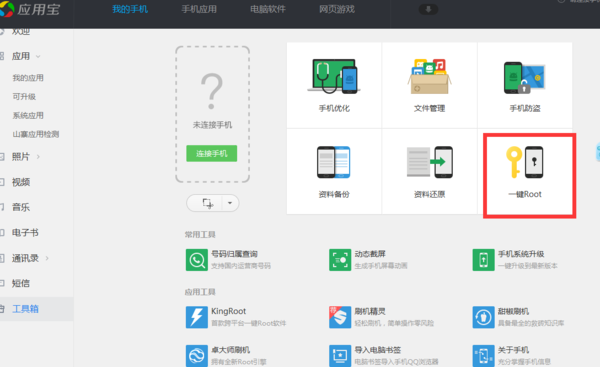Open 卓大师刷机 tool icon
600x367 pixels.
pos(197,356)
